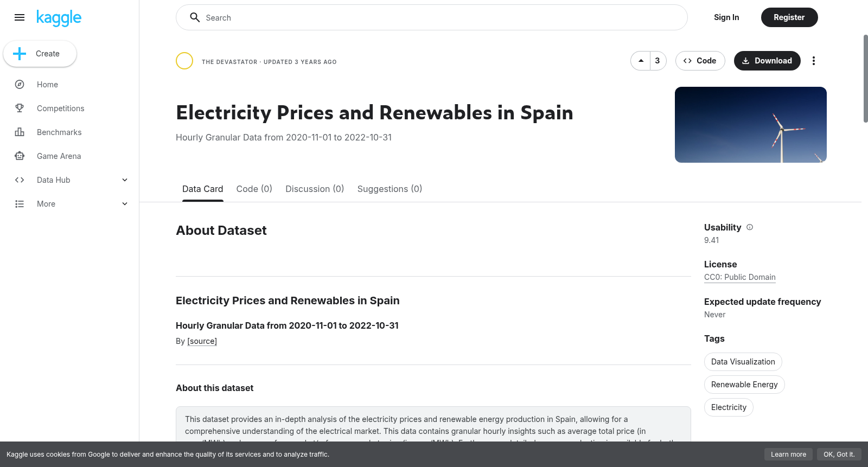This screenshot has width=868, height=467.
Task: Click the Kaggle logo
Action: point(59,18)
